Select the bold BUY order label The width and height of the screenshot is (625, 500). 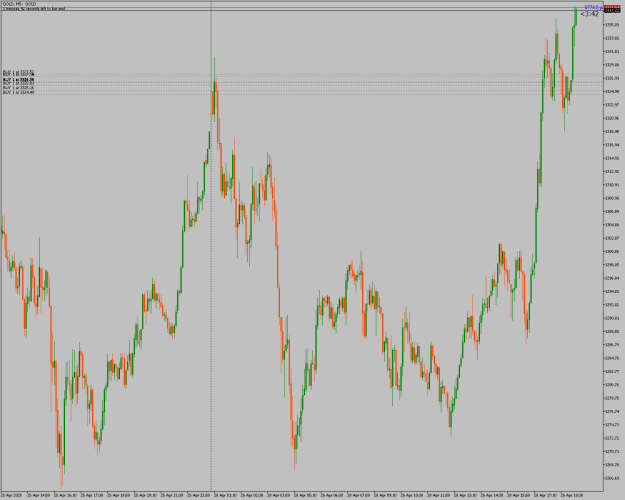(18, 80)
